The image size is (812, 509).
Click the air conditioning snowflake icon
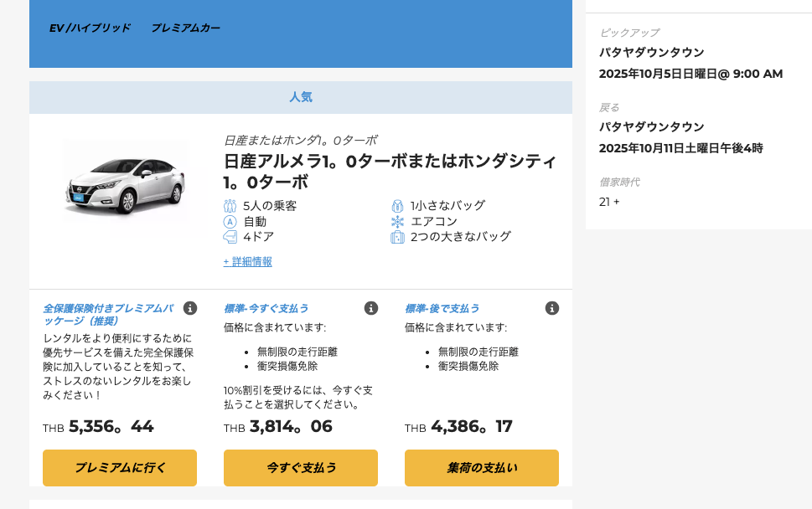click(397, 222)
